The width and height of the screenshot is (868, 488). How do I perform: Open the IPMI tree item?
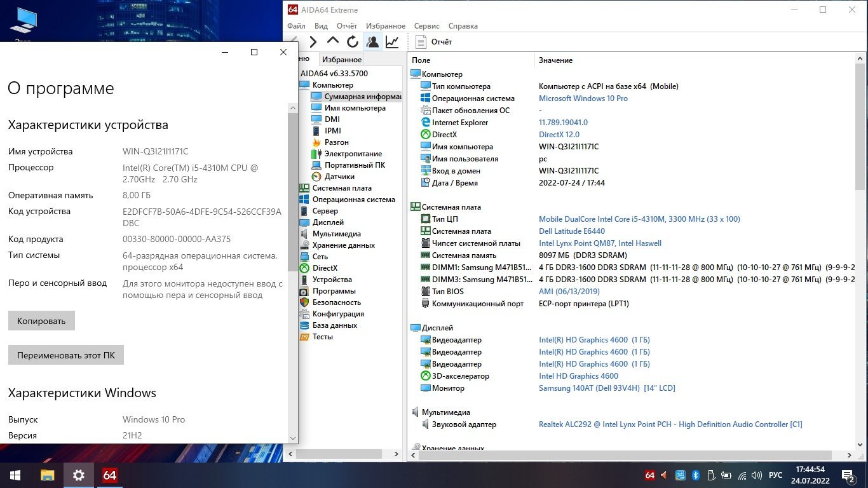click(x=327, y=131)
